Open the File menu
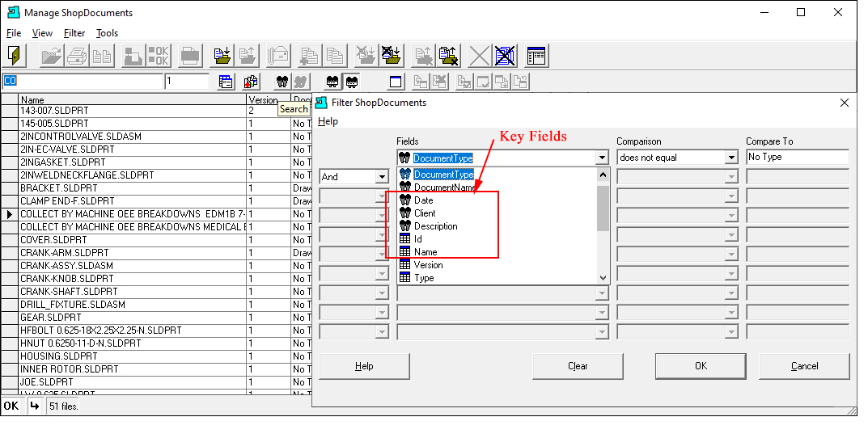Viewport: 868px width, 438px height. 14,33
